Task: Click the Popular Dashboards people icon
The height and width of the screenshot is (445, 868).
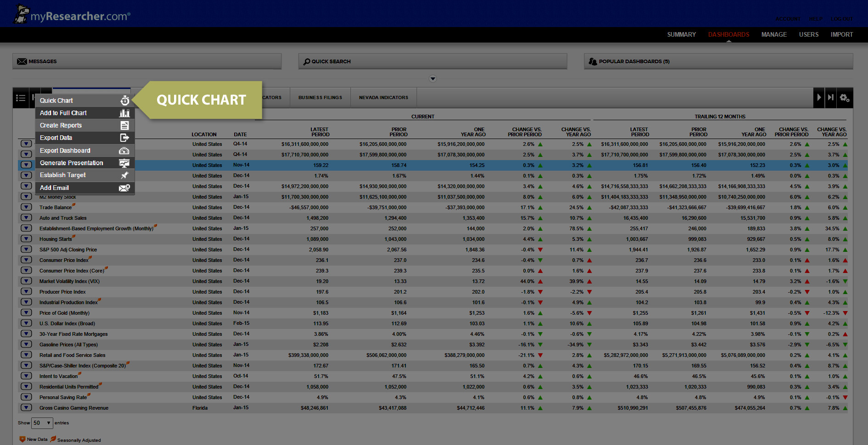Action: point(593,61)
